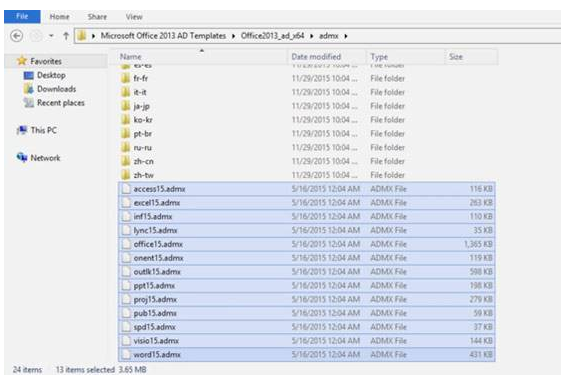Click the Recent places icon in sidebar
The height and width of the screenshot is (382, 561).
28,103
